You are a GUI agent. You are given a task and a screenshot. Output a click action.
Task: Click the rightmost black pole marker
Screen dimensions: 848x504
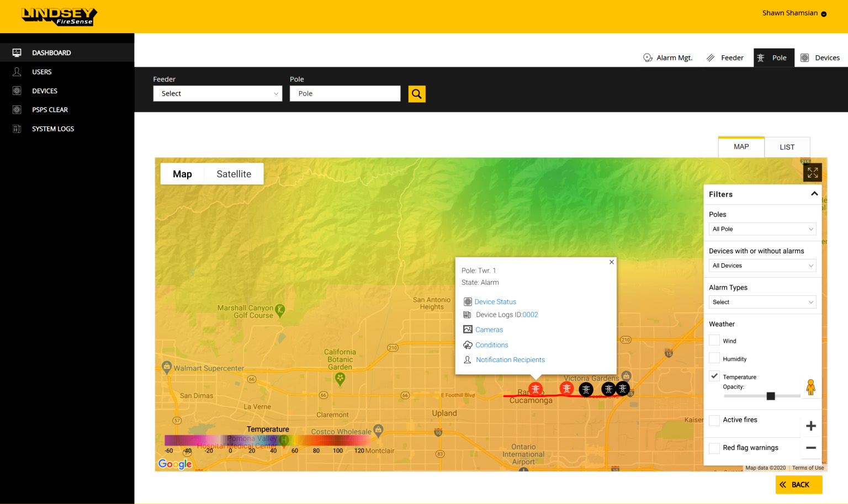[x=622, y=389]
